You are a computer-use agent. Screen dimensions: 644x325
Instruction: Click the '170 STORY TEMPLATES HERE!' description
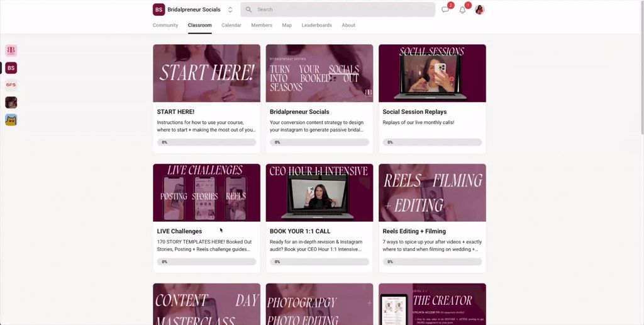point(204,246)
